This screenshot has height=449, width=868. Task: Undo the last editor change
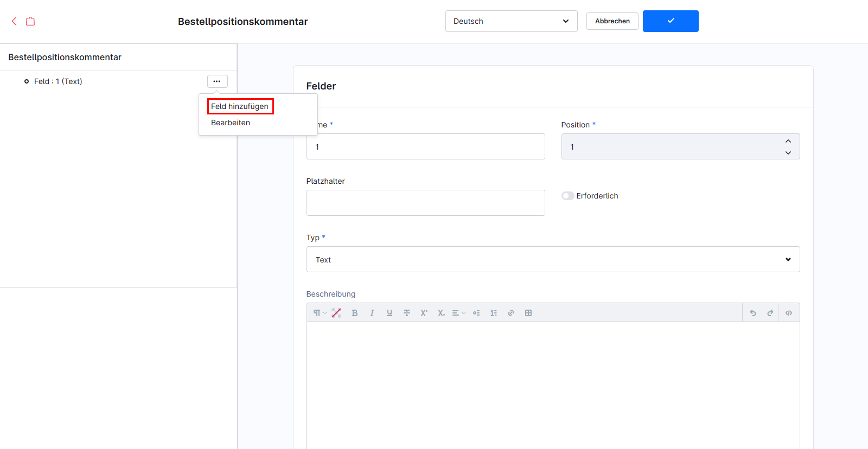[x=753, y=313]
